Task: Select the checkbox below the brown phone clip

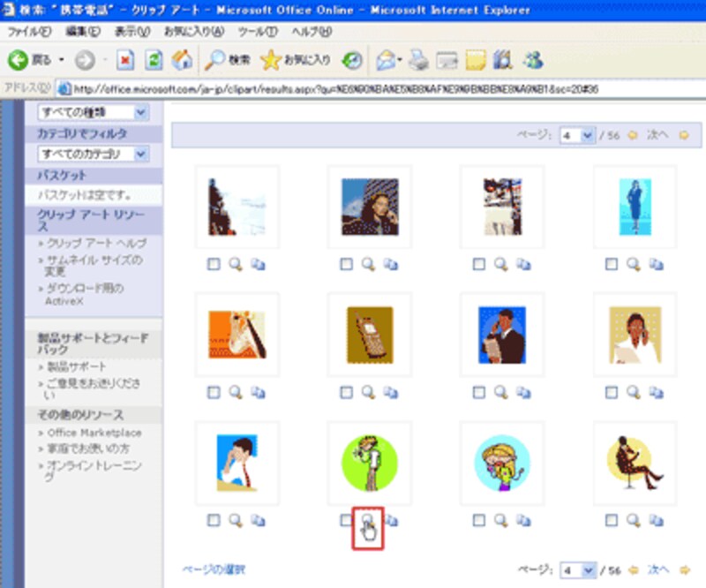Action: click(346, 392)
